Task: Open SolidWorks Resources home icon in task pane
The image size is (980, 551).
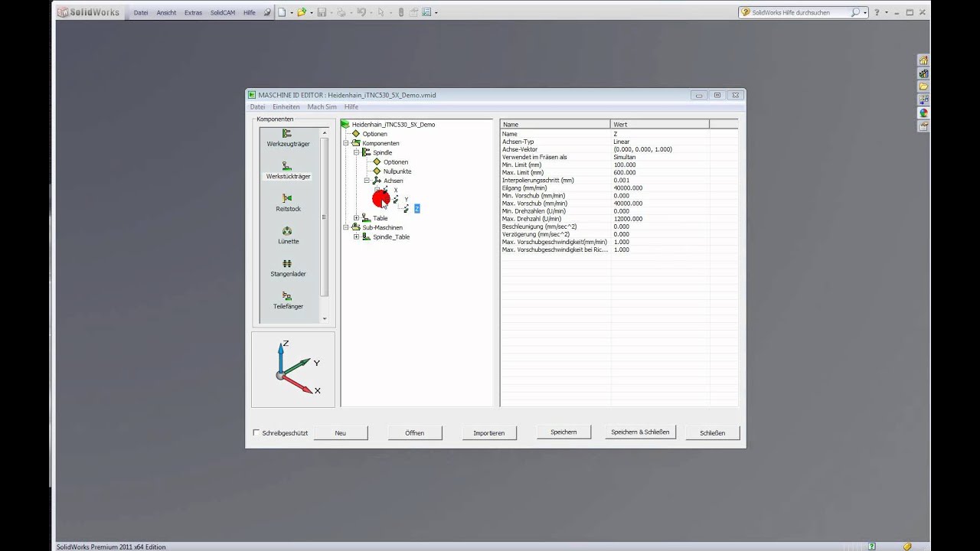Action: (923, 60)
